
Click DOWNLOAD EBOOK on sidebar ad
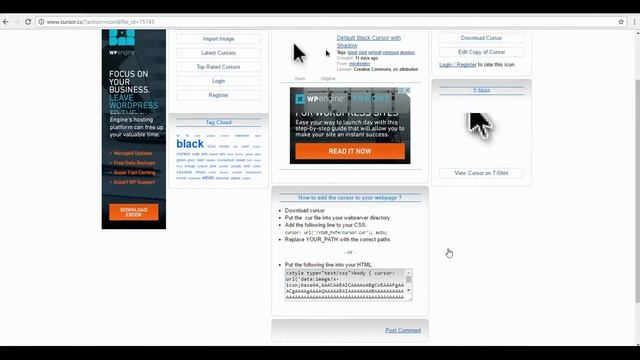pyautogui.click(x=133, y=212)
